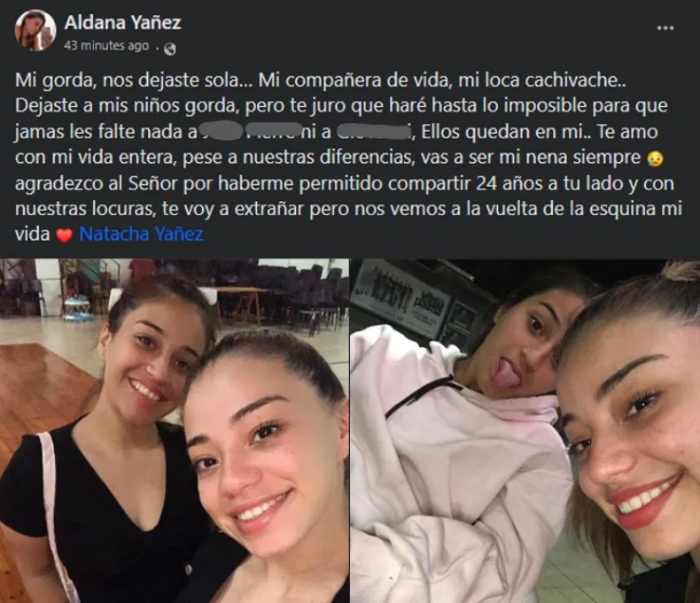Click the first blurred name after 'nada a'

[221, 130]
